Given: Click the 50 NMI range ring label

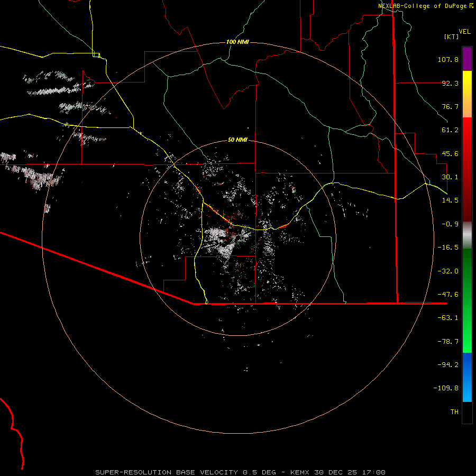Looking at the screenshot, I should [x=237, y=140].
